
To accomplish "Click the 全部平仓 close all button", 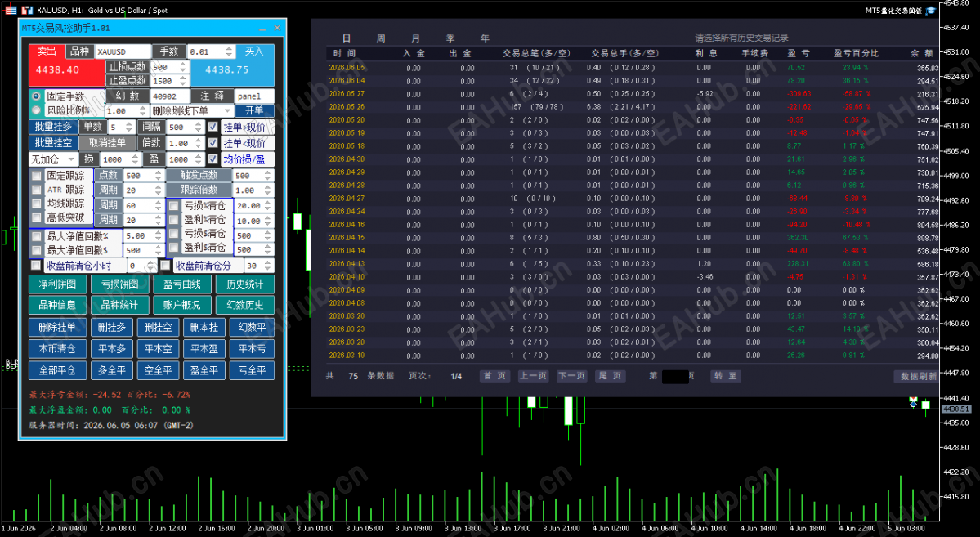I will [57, 371].
